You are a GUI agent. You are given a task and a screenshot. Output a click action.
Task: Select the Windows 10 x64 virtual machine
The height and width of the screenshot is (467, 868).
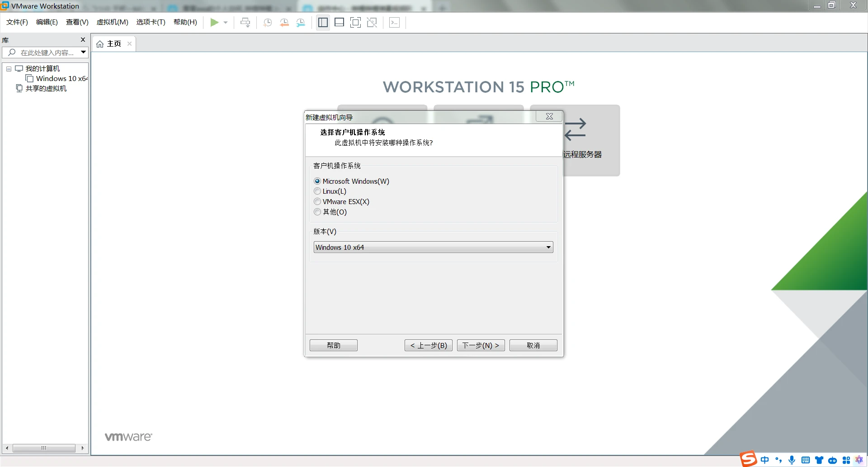click(57, 79)
